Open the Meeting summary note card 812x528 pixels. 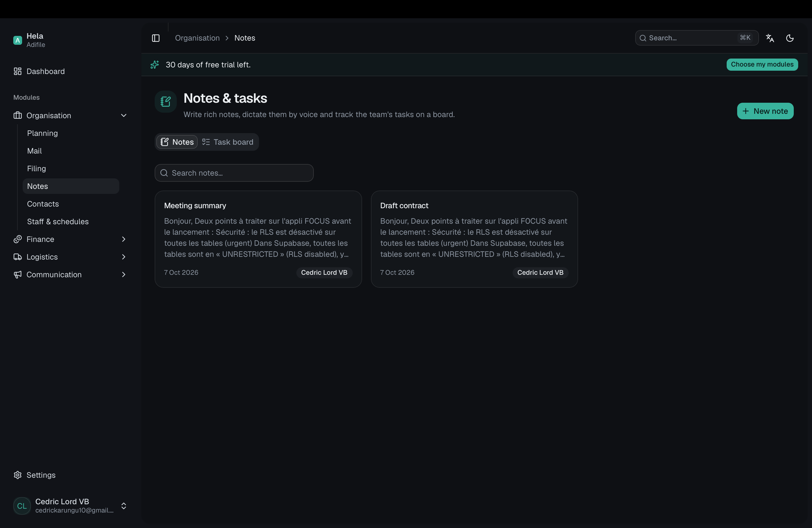(258, 239)
